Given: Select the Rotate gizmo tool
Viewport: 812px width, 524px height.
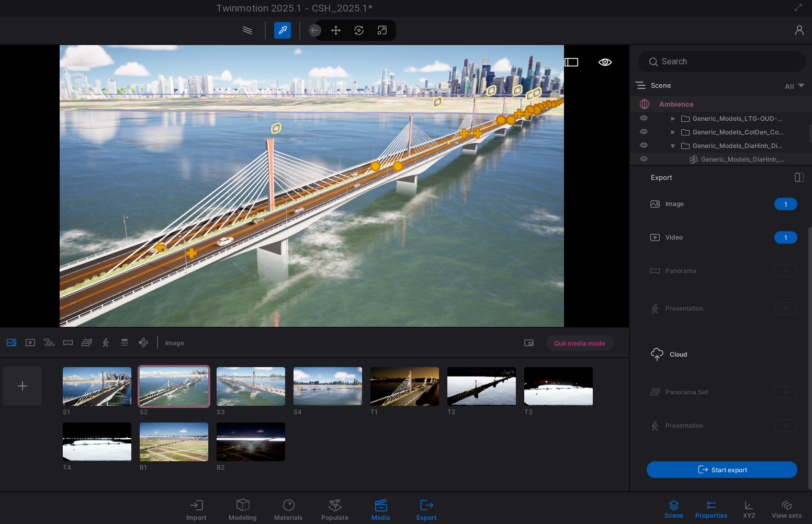Looking at the screenshot, I should click(359, 30).
